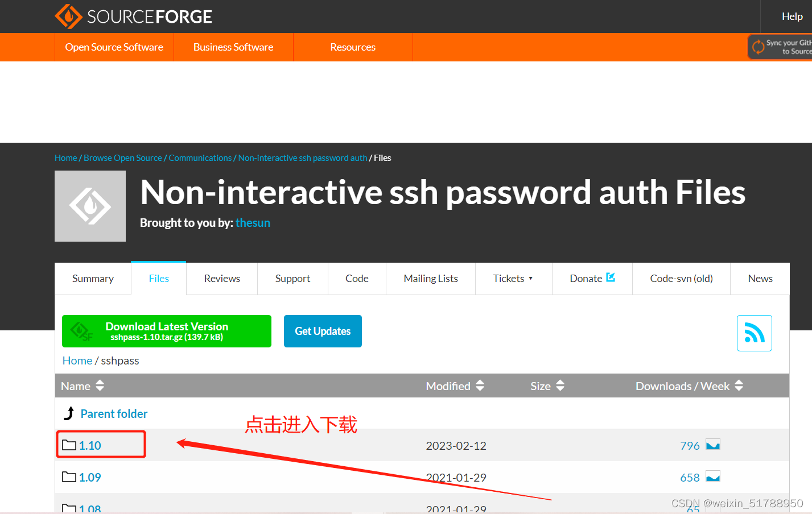Switch to the Reviews tab
The image size is (812, 514).
click(x=222, y=279)
